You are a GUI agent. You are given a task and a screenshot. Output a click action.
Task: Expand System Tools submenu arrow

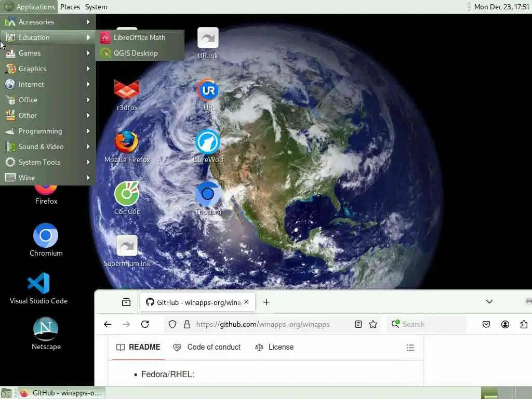point(88,163)
